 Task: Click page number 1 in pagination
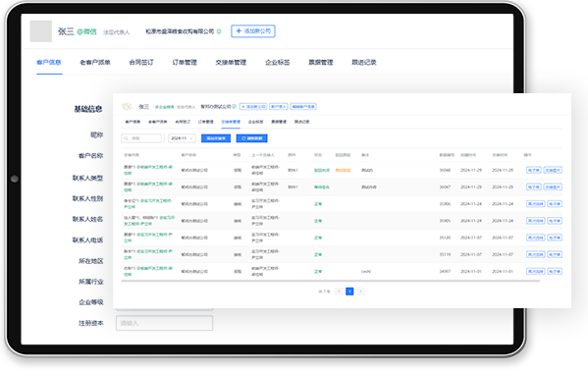349,292
